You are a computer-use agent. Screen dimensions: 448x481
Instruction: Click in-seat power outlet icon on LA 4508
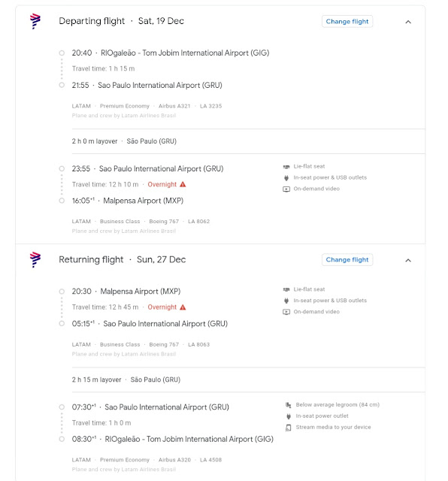tap(289, 416)
